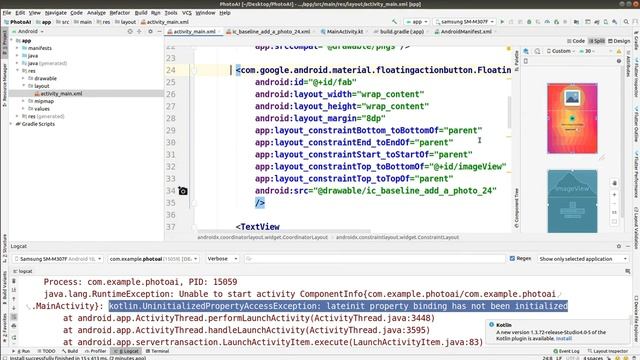Click the print icon in logcat sidebar
This screenshot has height=360, width=640.
coord(14,326)
